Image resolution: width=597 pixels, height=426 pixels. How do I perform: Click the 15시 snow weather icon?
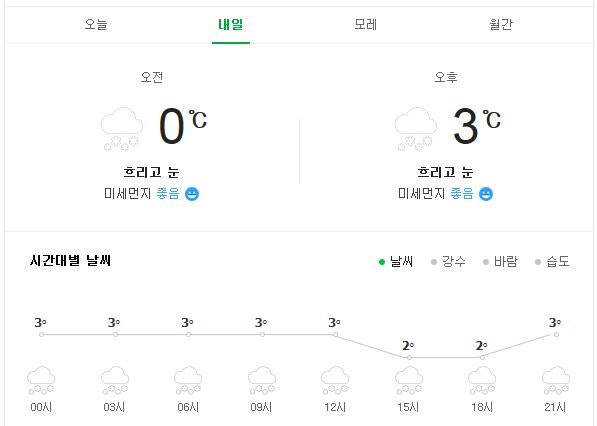tap(409, 380)
